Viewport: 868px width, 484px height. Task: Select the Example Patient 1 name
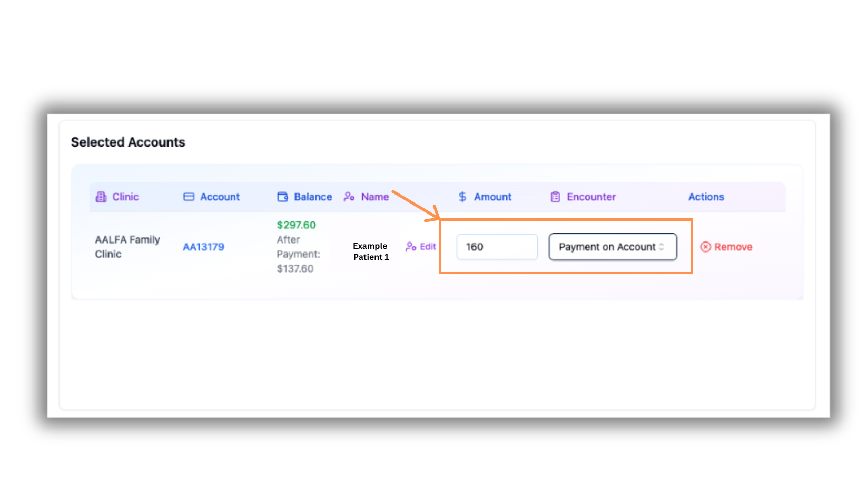(371, 251)
